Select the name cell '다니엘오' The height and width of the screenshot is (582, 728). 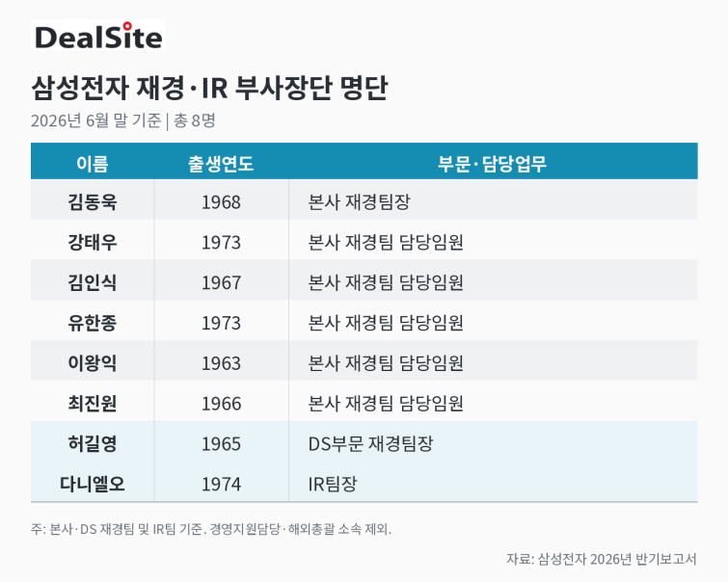[x=93, y=484]
